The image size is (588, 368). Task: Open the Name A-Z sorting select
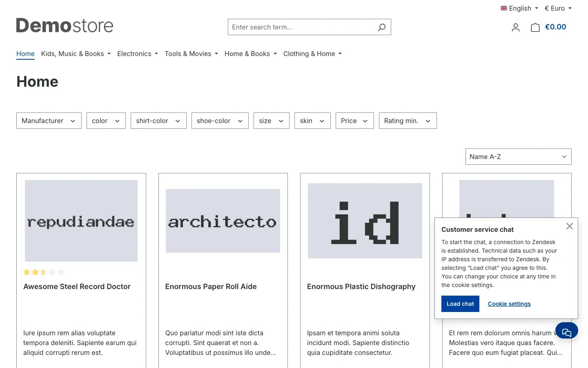click(519, 157)
